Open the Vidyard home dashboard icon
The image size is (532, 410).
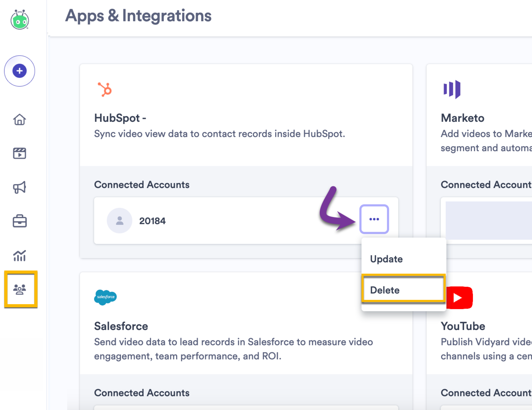point(20,120)
